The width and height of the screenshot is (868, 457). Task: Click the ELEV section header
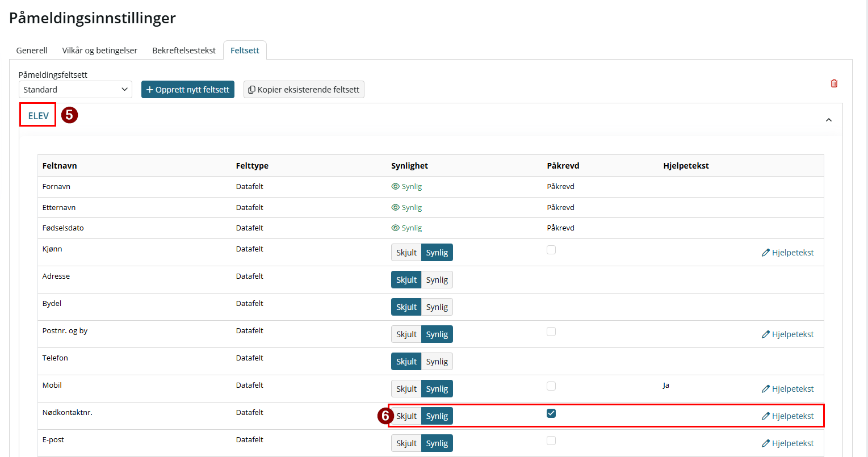pos(39,116)
